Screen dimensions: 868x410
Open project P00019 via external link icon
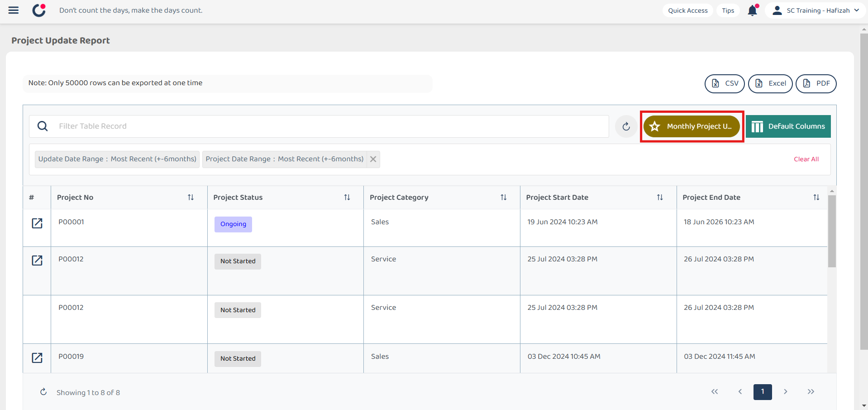[37, 358]
